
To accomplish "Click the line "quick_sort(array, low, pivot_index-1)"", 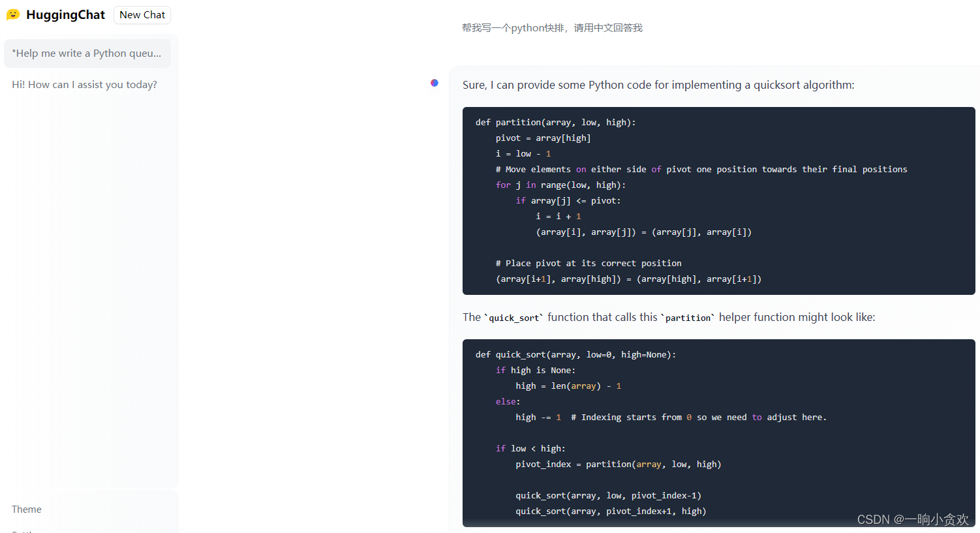I will pyautogui.click(x=609, y=495).
